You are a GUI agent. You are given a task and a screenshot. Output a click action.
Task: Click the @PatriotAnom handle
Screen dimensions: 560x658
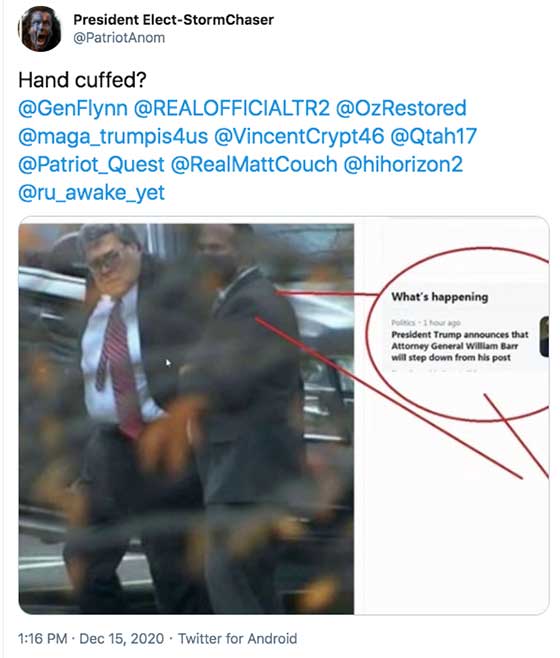(119, 38)
